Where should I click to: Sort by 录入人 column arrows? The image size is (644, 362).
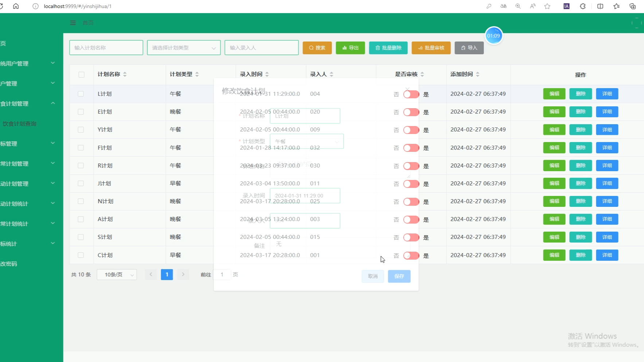point(332,74)
